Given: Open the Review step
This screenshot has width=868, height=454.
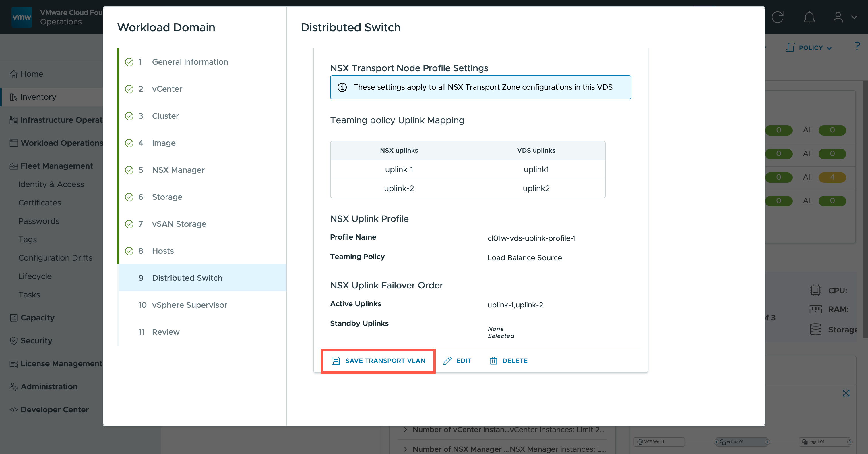Looking at the screenshot, I should click(165, 332).
